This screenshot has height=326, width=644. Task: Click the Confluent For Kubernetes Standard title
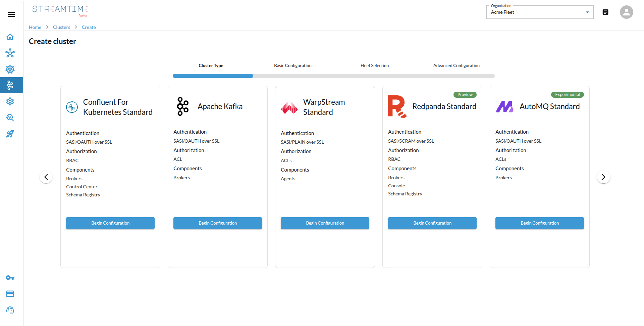pos(118,107)
